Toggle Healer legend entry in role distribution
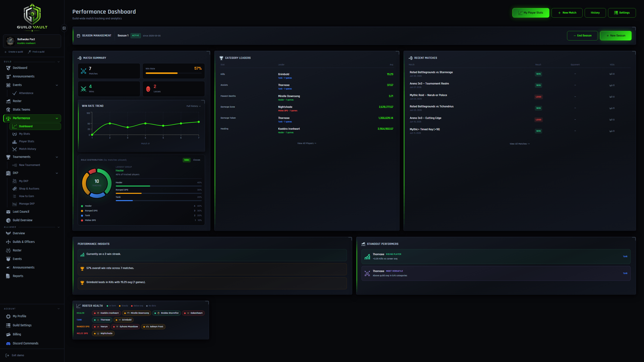The width and height of the screenshot is (644, 362). pos(141,206)
